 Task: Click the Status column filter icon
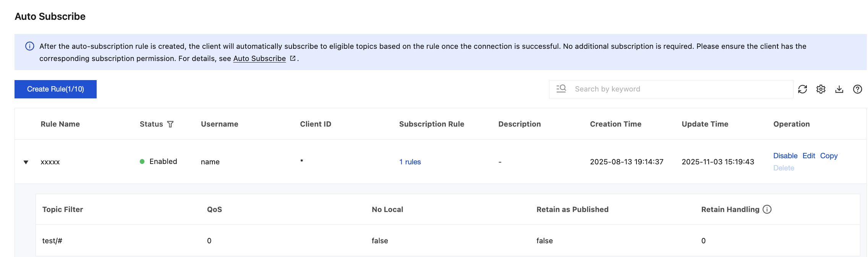[x=170, y=124]
